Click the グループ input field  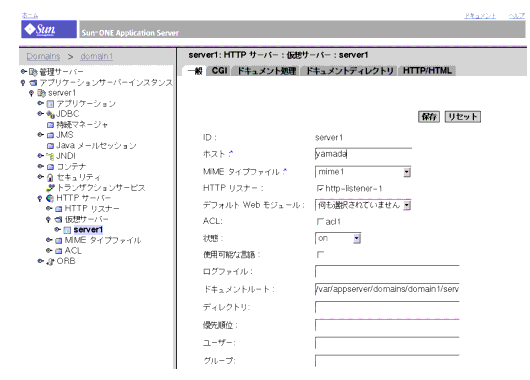pos(387,361)
